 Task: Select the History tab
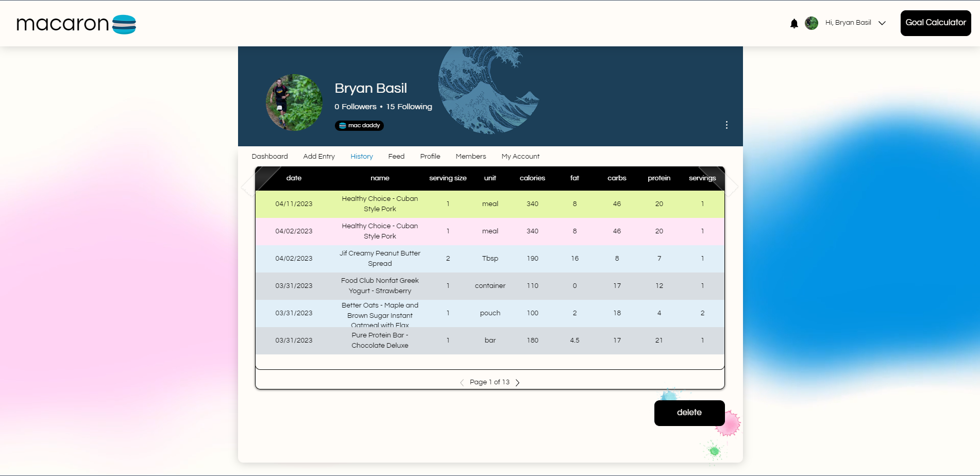[362, 157]
